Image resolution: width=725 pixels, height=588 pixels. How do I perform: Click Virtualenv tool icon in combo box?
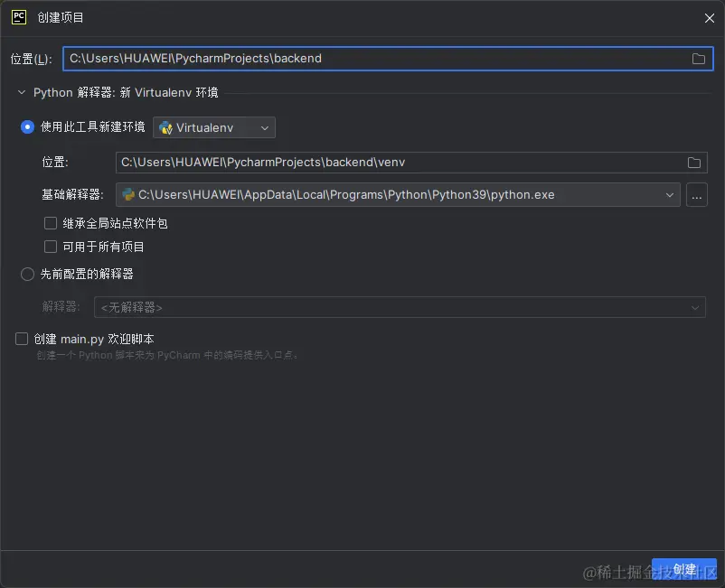click(165, 128)
